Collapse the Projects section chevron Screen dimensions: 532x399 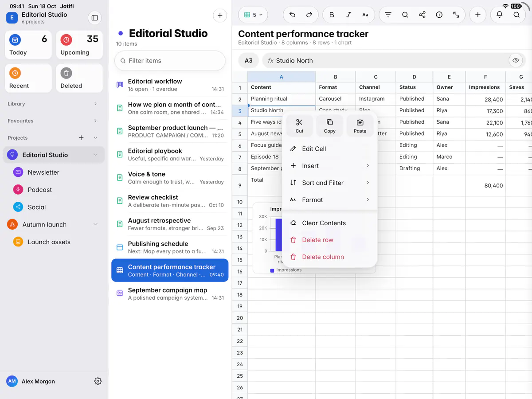(x=95, y=138)
